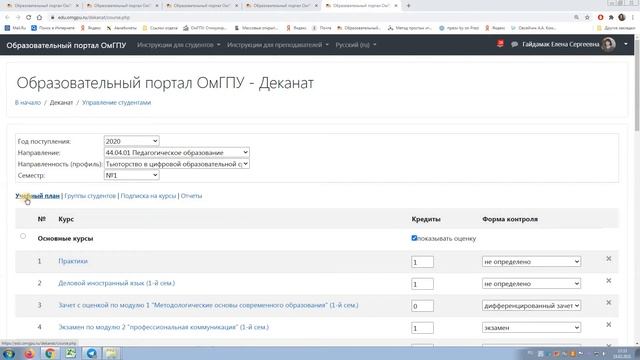Open the extensions puzzle icon

(611, 18)
